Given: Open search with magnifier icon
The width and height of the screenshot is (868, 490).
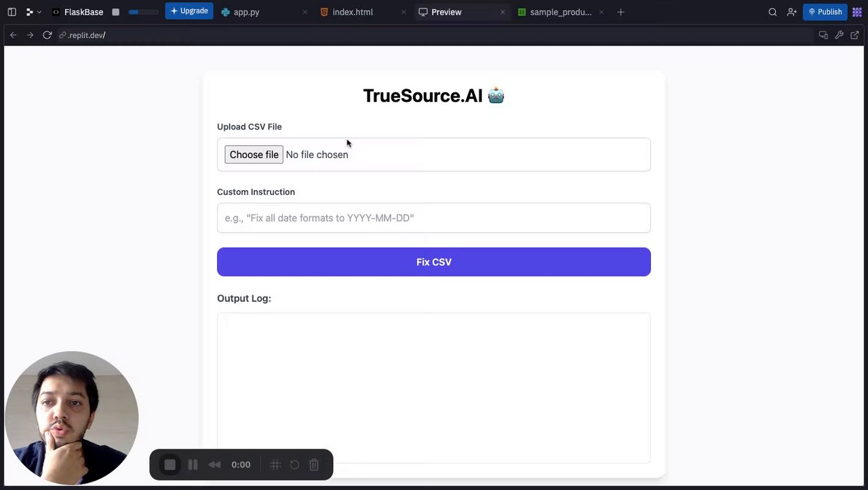Looking at the screenshot, I should (x=772, y=12).
